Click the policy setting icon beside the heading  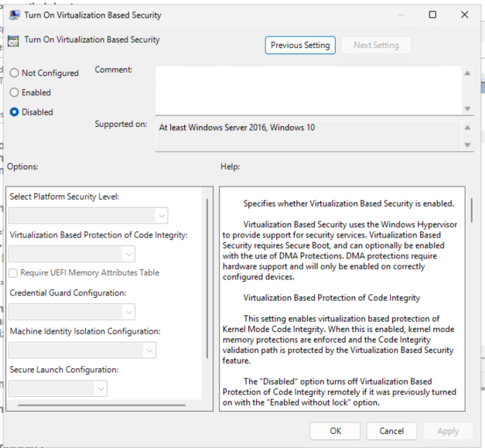click(x=13, y=40)
